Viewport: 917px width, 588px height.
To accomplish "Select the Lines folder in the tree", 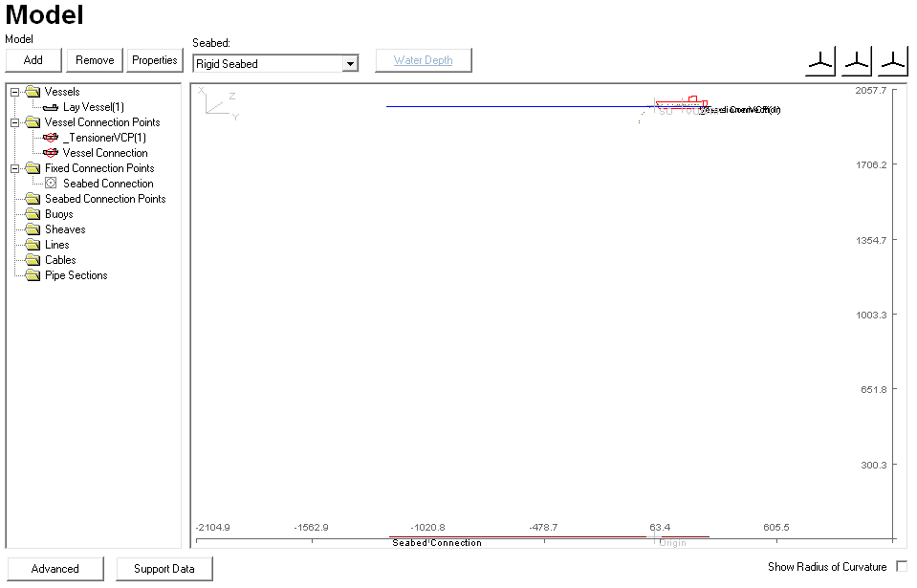I will [x=56, y=245].
